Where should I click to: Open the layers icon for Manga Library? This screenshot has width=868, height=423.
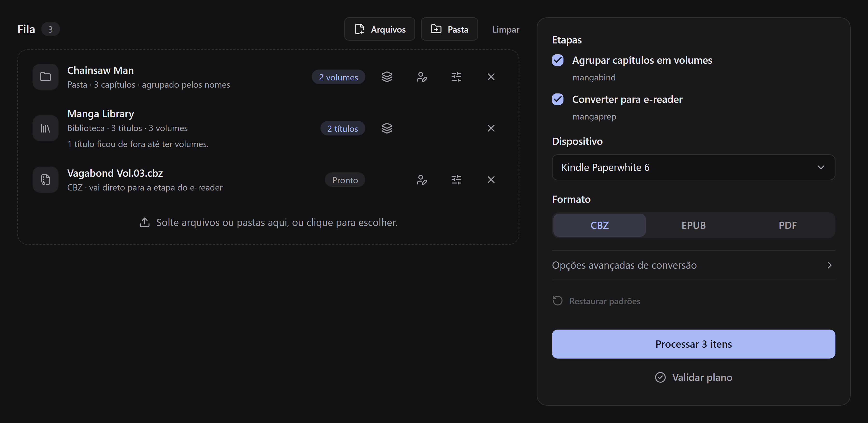[387, 128]
